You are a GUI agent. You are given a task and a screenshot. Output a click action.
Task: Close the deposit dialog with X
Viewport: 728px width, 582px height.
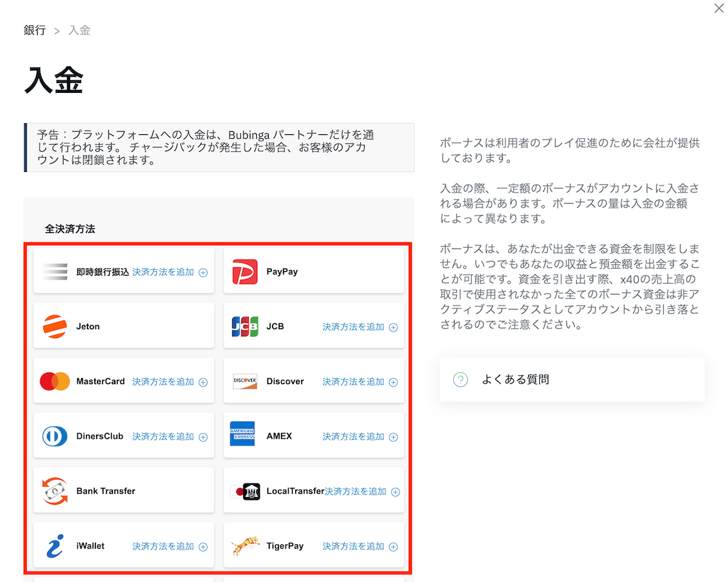point(719,8)
